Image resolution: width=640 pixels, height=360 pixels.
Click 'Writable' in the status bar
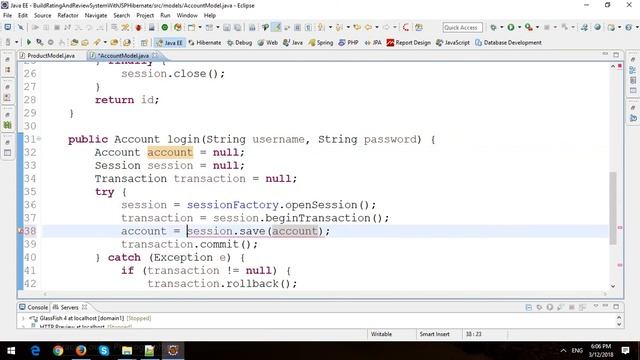click(381, 334)
